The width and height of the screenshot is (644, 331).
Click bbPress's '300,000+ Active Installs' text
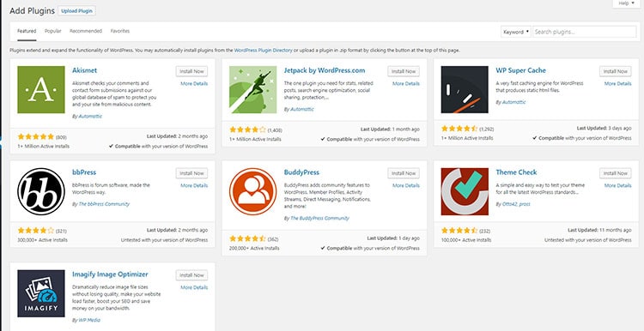tap(42, 240)
